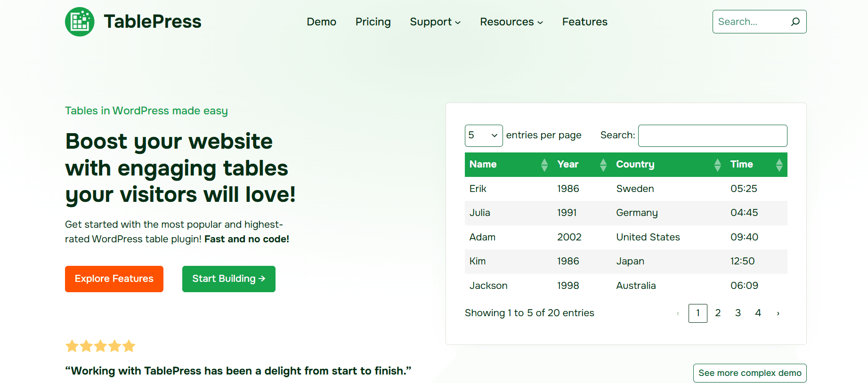Click the five-star rating graphic
The width and height of the screenshot is (868, 383).
point(100,346)
